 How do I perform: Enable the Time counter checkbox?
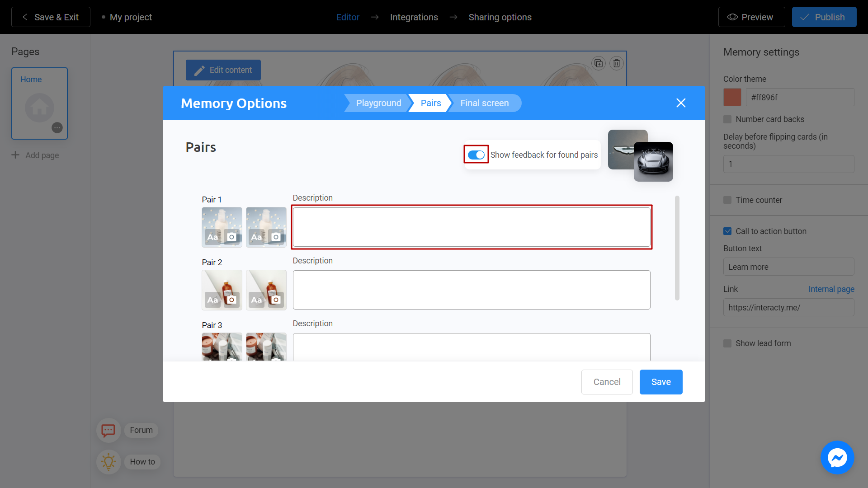point(727,200)
